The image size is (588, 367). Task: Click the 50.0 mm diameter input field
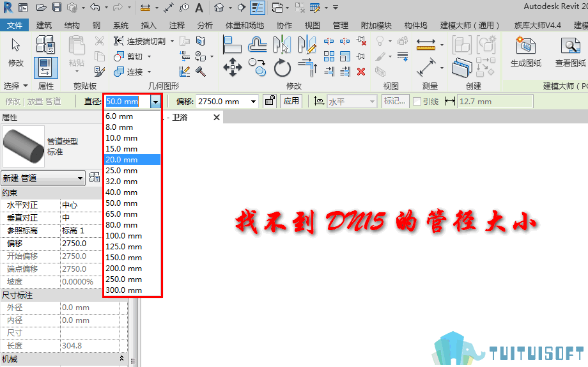click(x=127, y=101)
